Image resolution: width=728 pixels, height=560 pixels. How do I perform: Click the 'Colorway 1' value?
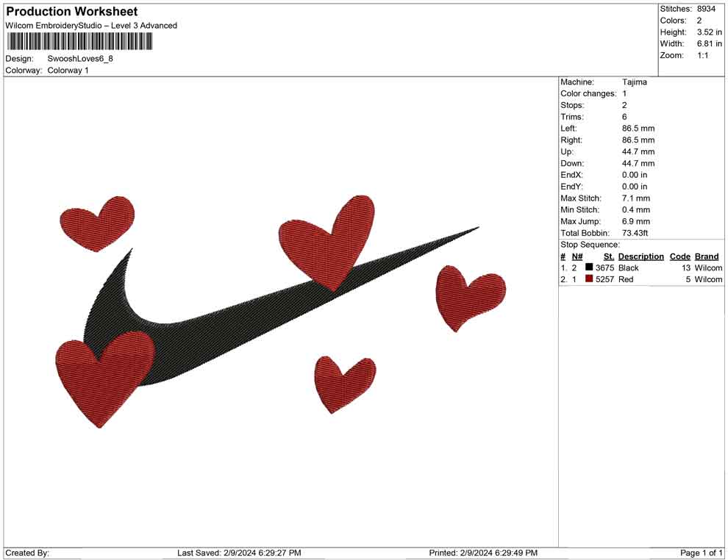pyautogui.click(x=68, y=70)
